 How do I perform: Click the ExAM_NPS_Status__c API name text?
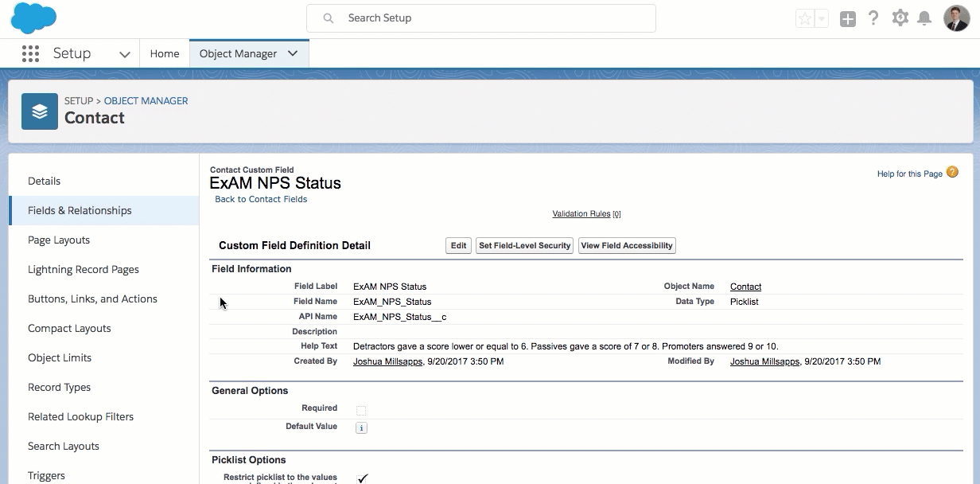tap(399, 317)
